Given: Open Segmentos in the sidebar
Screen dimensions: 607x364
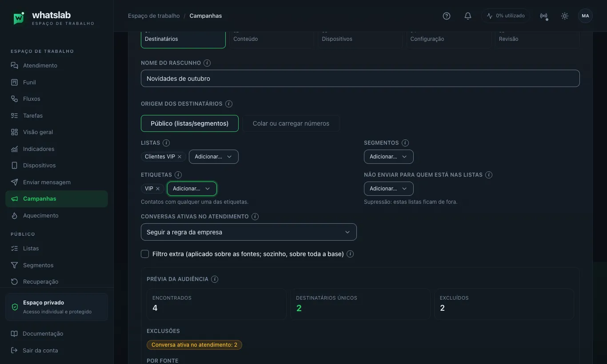Looking at the screenshot, I should tap(56, 265).
